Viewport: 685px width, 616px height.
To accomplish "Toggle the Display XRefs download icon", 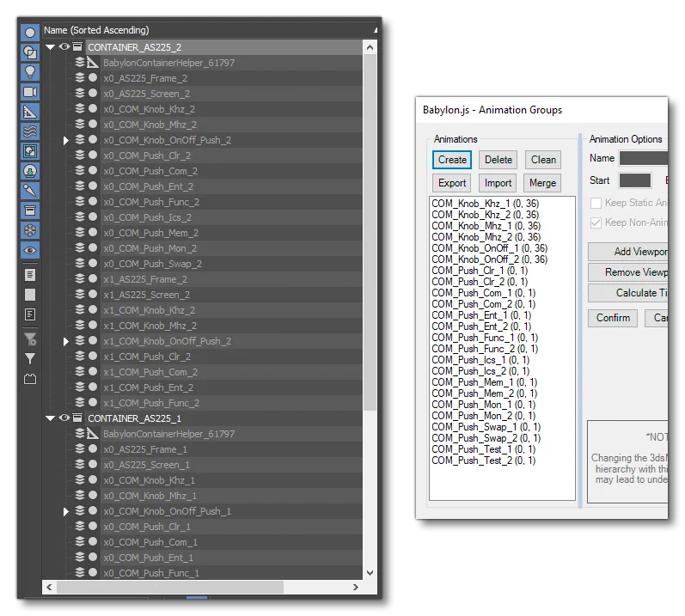I will (x=30, y=171).
